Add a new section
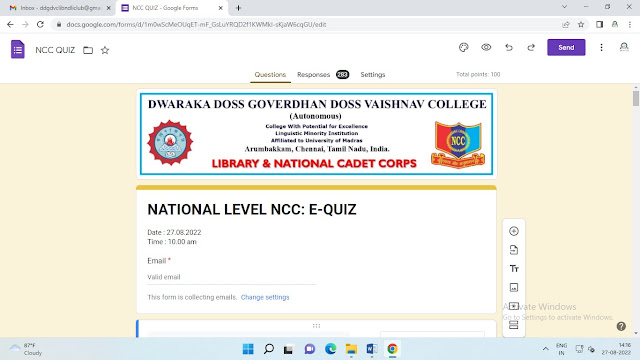640x360 pixels. point(514,325)
